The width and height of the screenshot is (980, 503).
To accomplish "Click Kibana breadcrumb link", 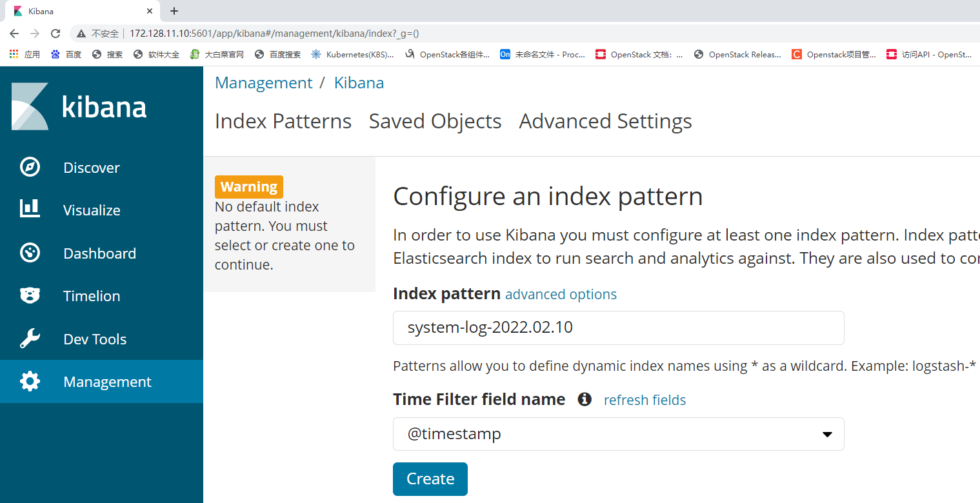I will tap(359, 83).
